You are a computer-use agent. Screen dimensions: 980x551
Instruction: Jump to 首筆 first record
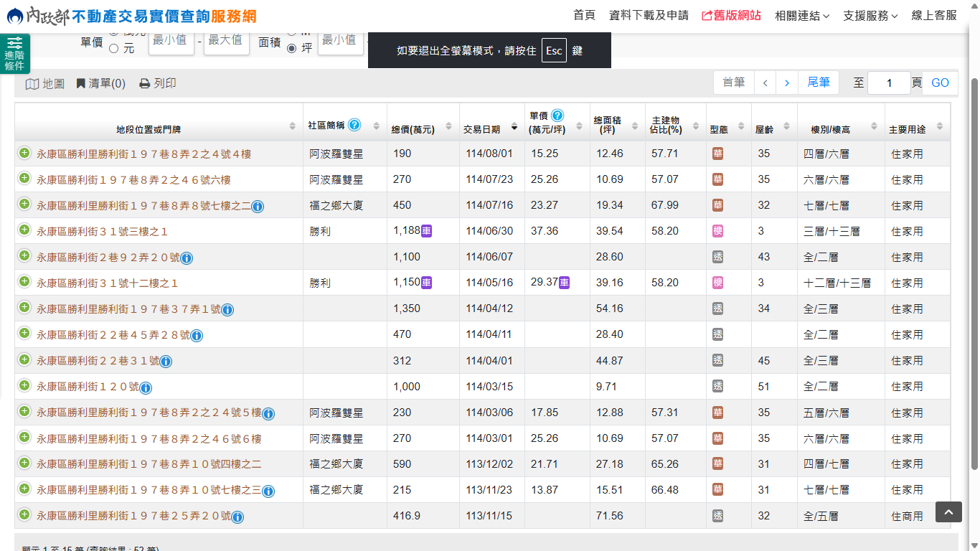(x=734, y=83)
